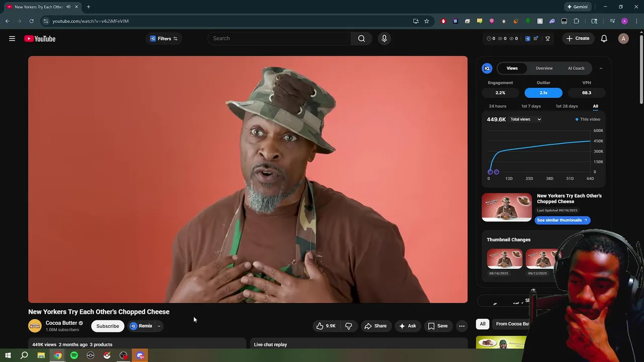
Task: Switch to the AI Coach tab
Action: [x=576, y=68]
